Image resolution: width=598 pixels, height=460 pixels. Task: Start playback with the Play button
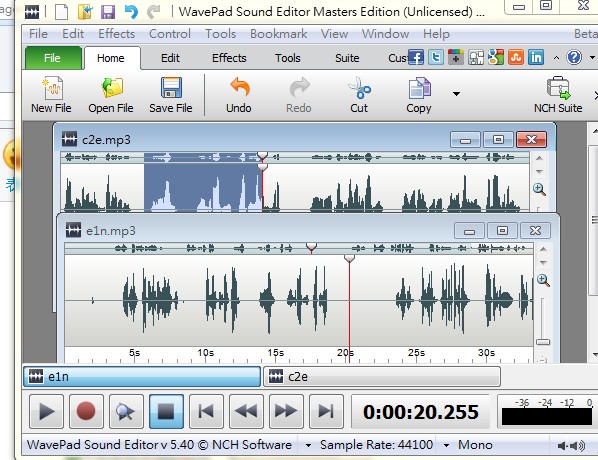[47, 412]
